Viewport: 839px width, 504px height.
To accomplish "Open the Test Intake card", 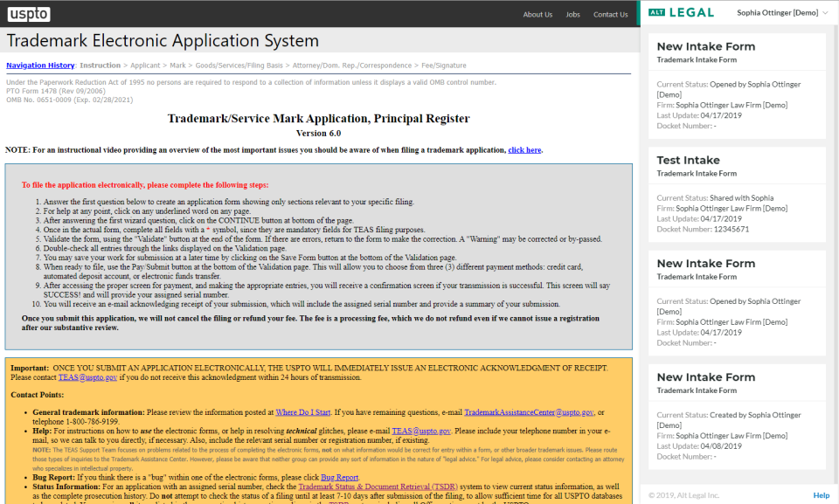I will tap(737, 194).
